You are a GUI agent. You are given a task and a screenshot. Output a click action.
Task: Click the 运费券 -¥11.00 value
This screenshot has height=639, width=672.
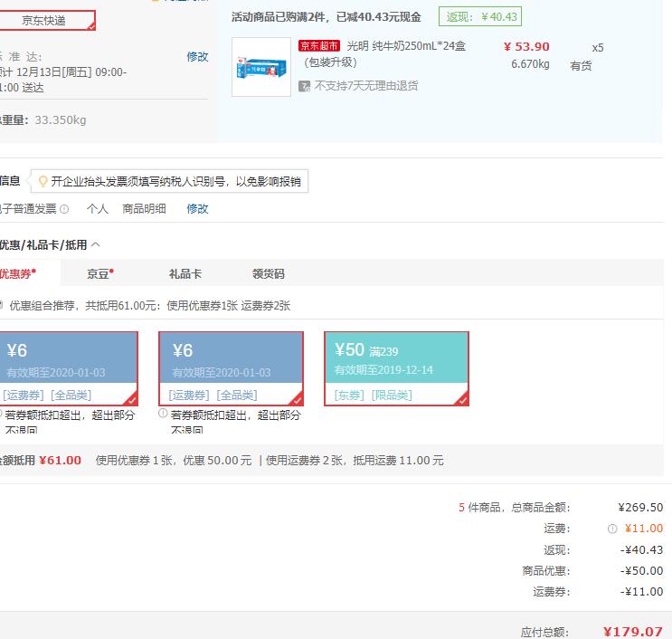(x=641, y=592)
